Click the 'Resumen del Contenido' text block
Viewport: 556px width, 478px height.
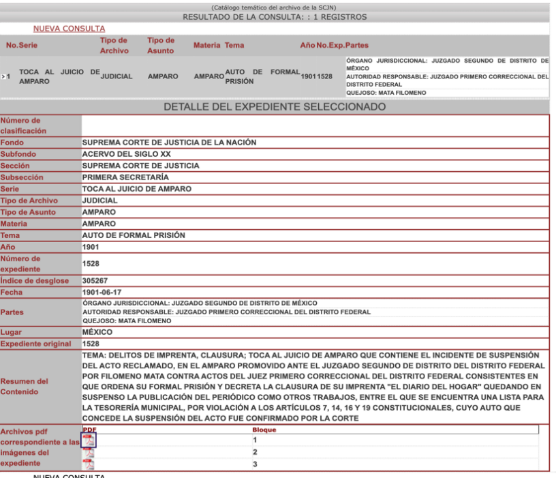[313, 387]
